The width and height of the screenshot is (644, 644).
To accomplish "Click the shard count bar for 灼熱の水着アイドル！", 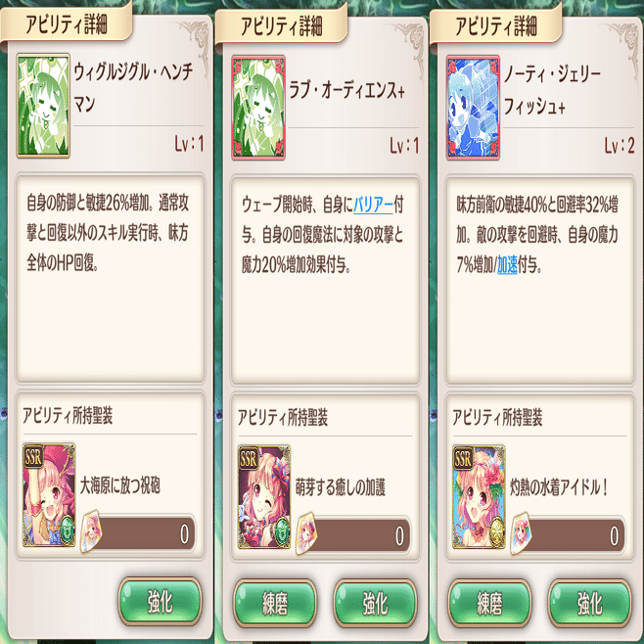I will pyautogui.click(x=573, y=535).
